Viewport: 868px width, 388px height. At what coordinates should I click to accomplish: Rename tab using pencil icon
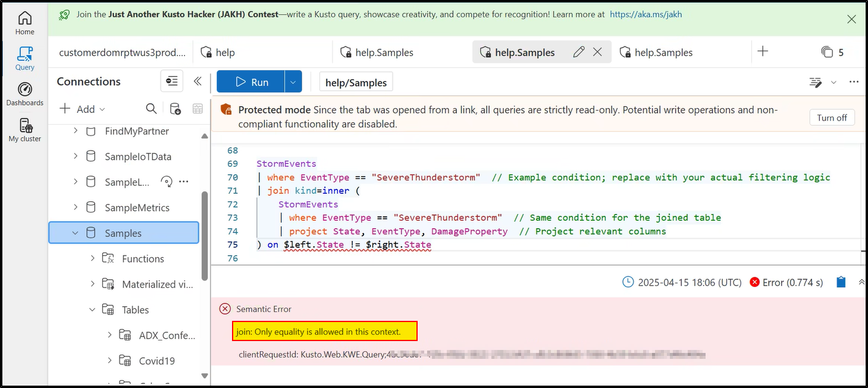(x=578, y=52)
